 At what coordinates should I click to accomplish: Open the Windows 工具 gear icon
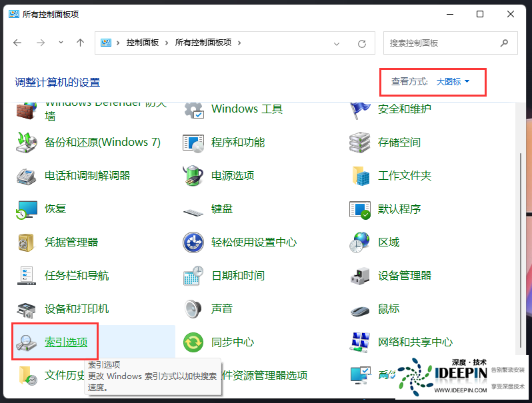(x=194, y=111)
